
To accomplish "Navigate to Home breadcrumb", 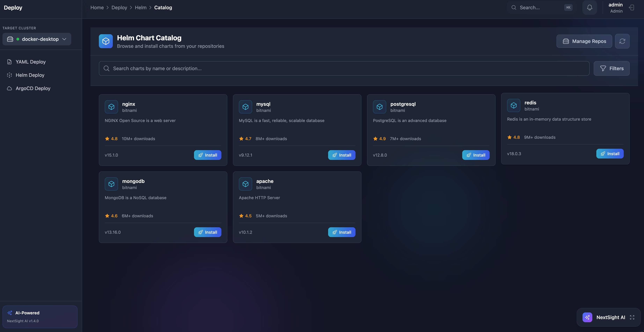I will point(97,8).
